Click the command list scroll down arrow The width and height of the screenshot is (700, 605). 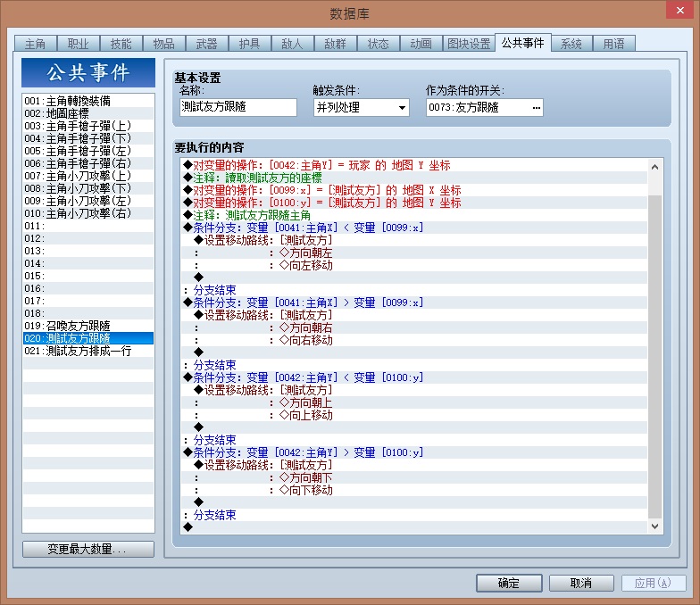[x=655, y=526]
